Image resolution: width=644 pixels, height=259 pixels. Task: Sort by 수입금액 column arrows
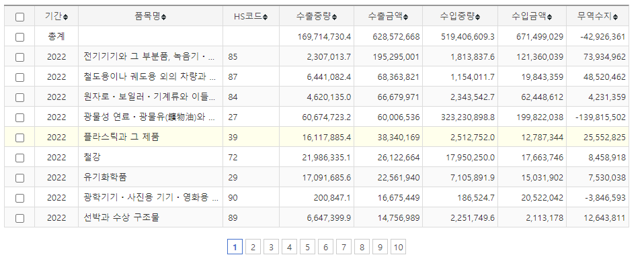[x=549, y=17]
